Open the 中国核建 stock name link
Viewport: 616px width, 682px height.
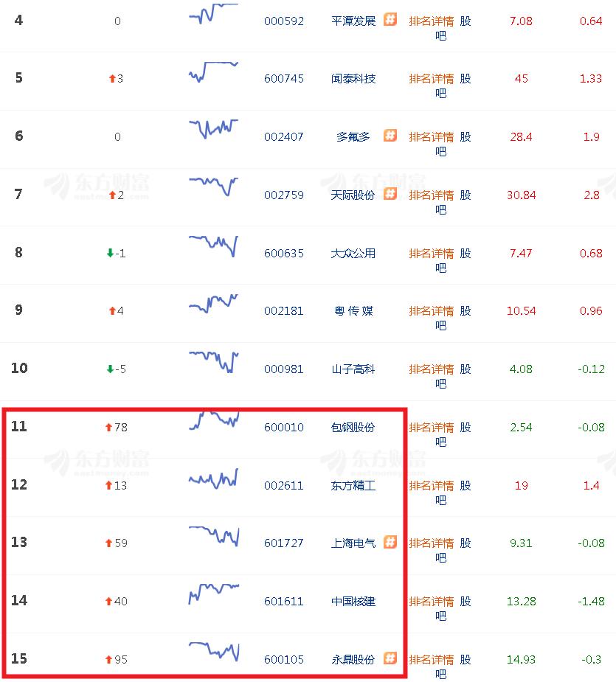point(353,602)
